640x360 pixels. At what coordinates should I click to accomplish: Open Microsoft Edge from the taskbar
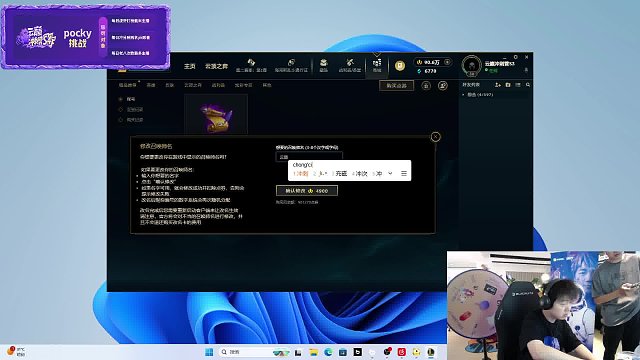coord(328,352)
